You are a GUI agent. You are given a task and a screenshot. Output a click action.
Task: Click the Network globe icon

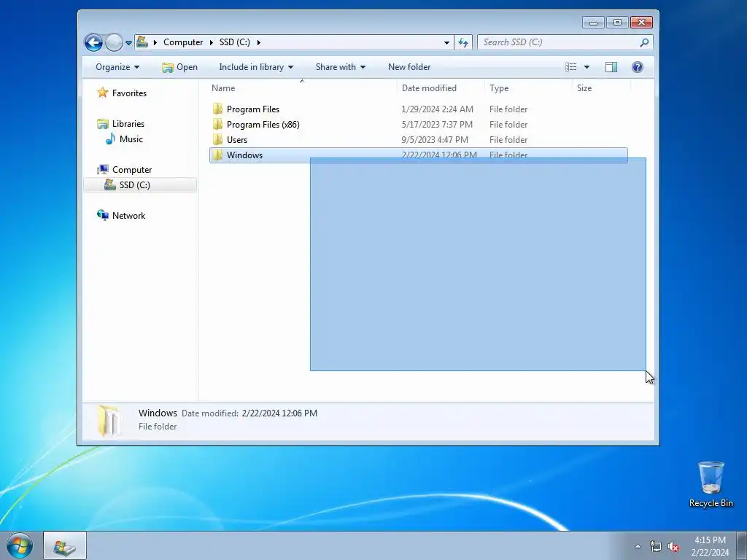[x=102, y=215]
